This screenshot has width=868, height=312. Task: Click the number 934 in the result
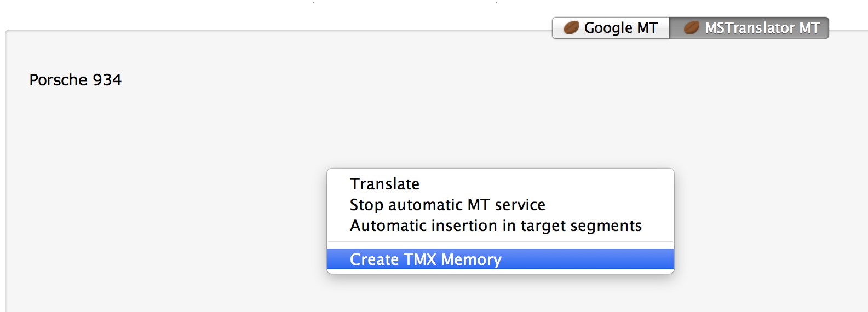point(107,80)
